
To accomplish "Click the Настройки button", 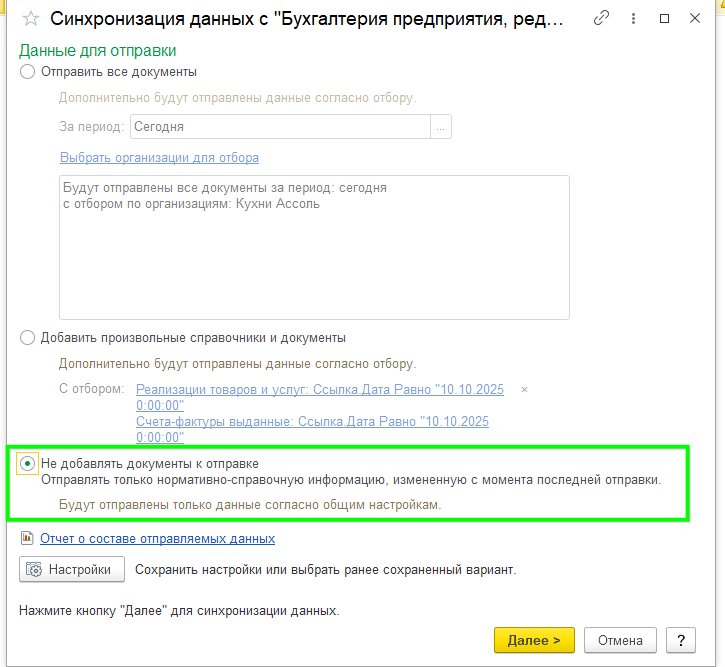I will (x=72, y=569).
